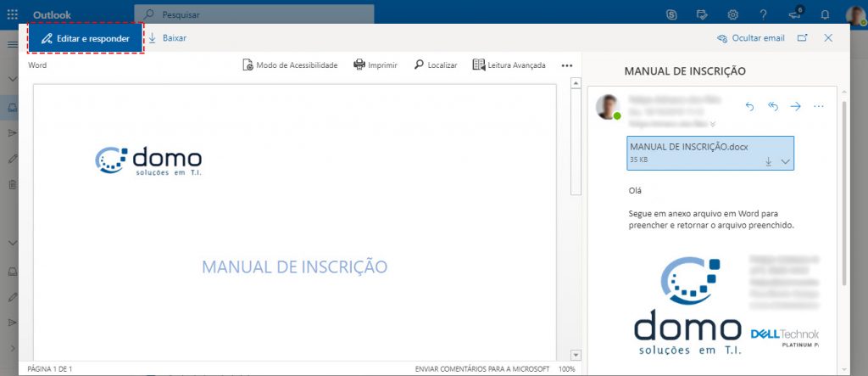Click the Dell Technologies partner logo
Viewport: 868px width, 376px height.
point(784,337)
